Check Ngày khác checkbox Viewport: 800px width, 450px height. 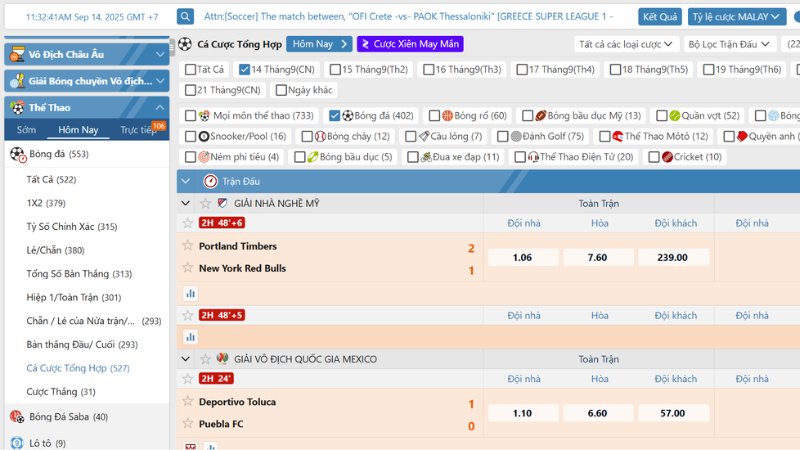pos(281,90)
